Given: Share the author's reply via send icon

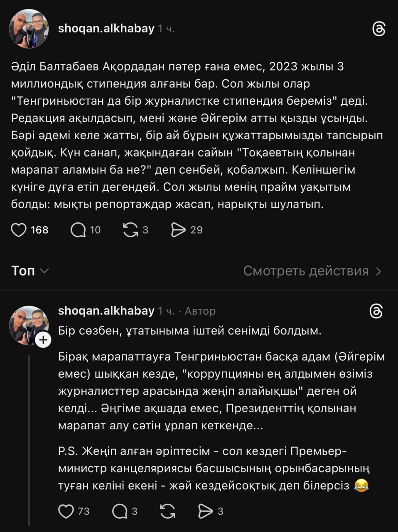Looking at the screenshot, I should [x=206, y=511].
